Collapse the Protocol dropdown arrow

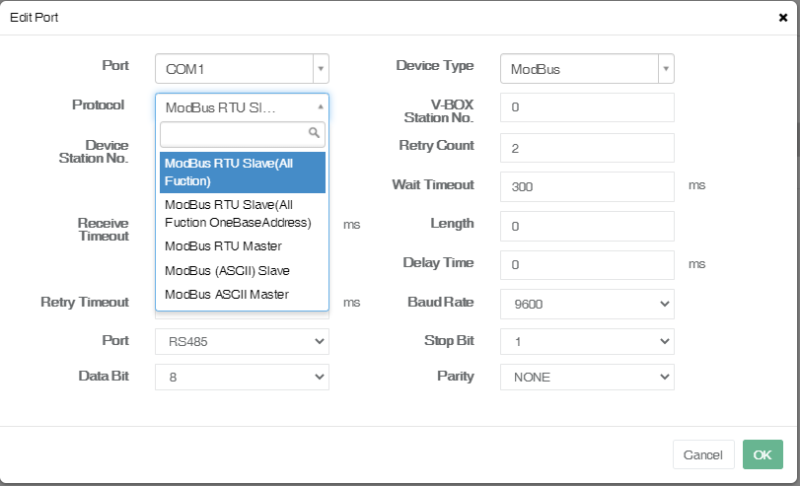320,106
